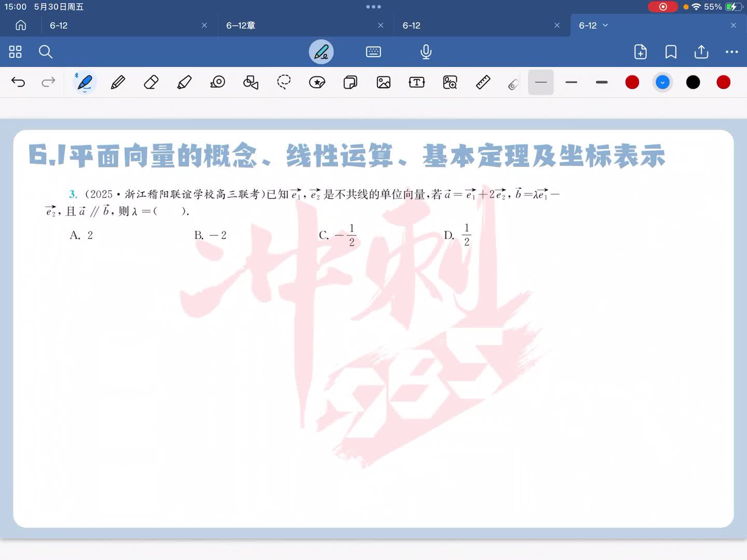747x560 pixels.
Task: Open the blue color swatch options
Action: click(662, 82)
